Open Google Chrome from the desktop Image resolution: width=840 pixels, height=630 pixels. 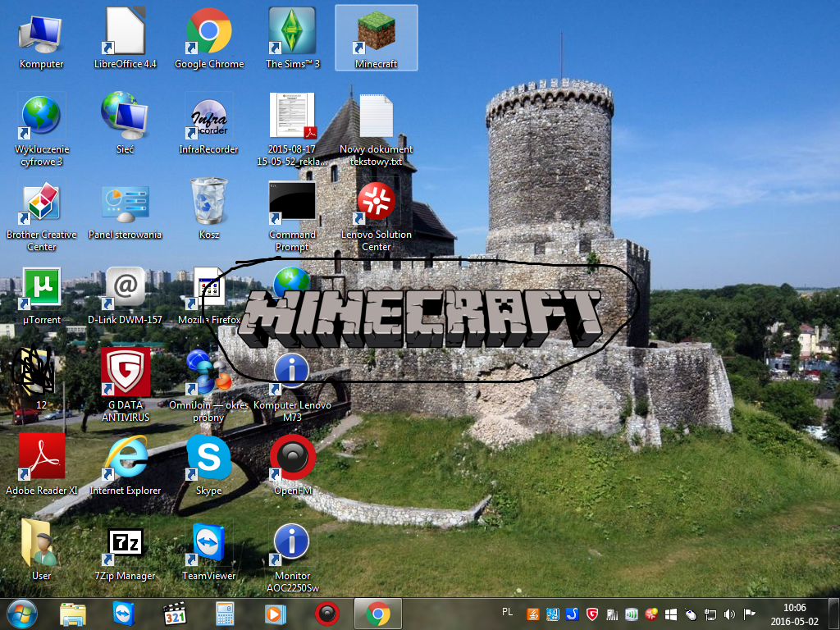[x=208, y=33]
